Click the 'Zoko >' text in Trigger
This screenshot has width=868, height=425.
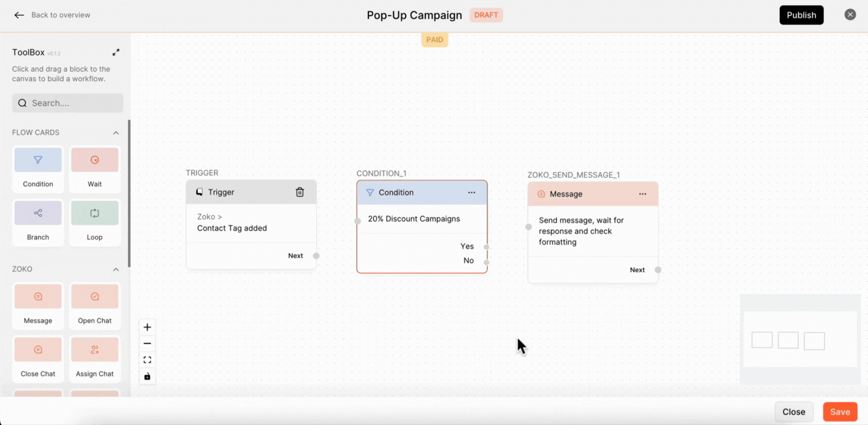tap(210, 216)
